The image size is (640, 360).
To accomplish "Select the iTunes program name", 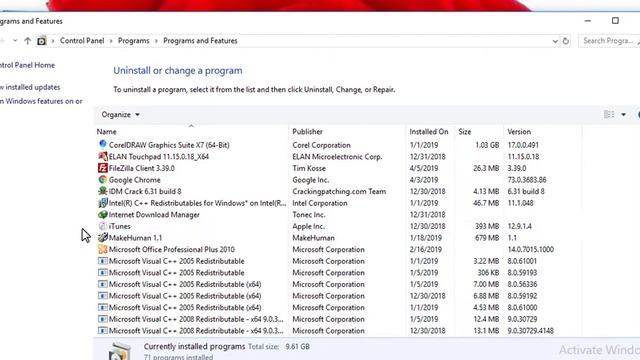I will tap(120, 226).
